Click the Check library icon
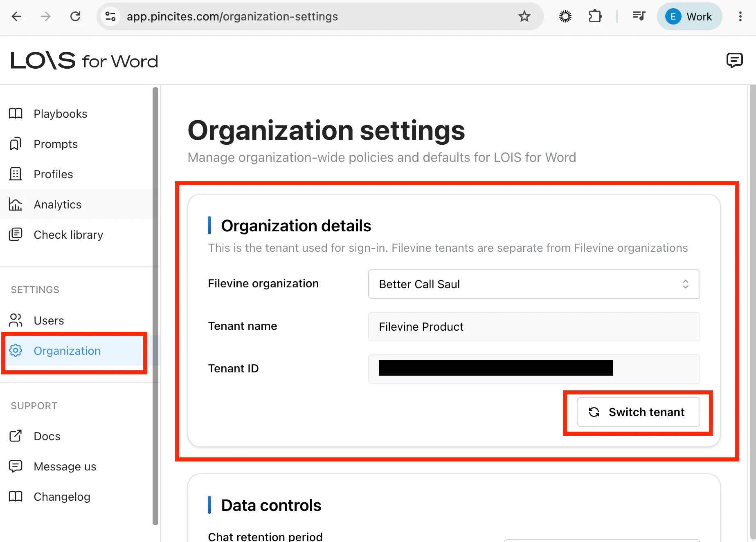756x542 pixels. click(16, 235)
